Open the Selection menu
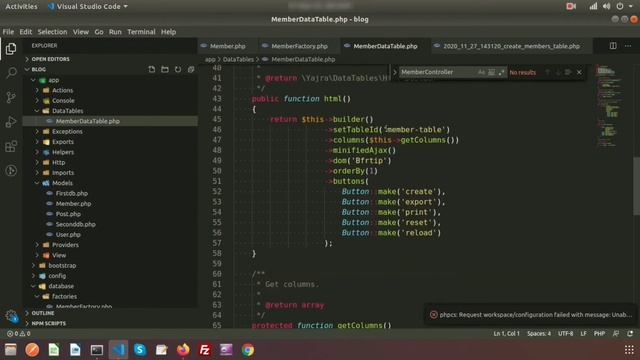Screen dimensions: 640x360 [x=52, y=32]
